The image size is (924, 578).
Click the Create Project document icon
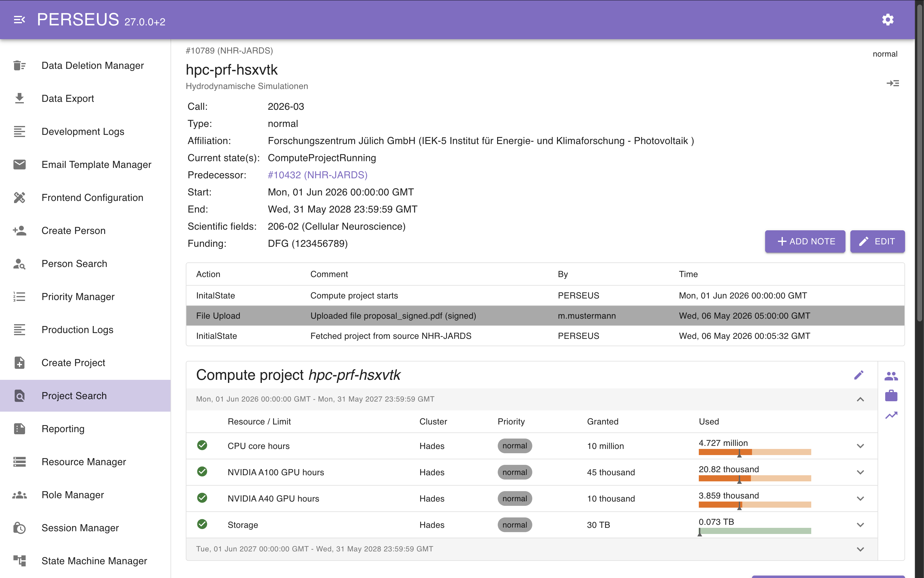20,362
